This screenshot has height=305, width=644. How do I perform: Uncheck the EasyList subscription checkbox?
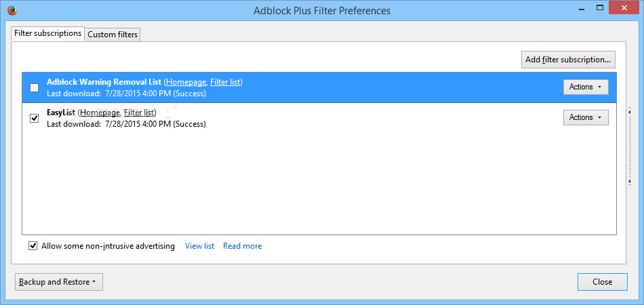point(35,118)
